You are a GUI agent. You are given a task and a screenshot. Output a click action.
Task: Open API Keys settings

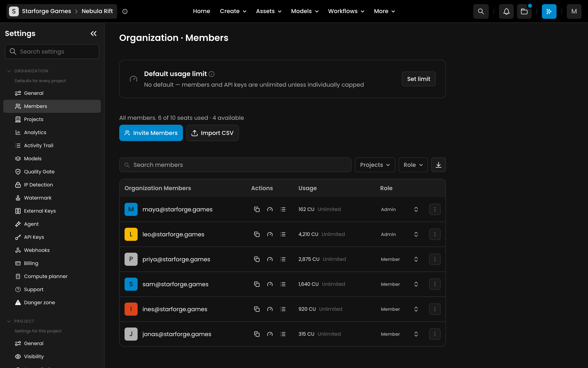coord(52,237)
